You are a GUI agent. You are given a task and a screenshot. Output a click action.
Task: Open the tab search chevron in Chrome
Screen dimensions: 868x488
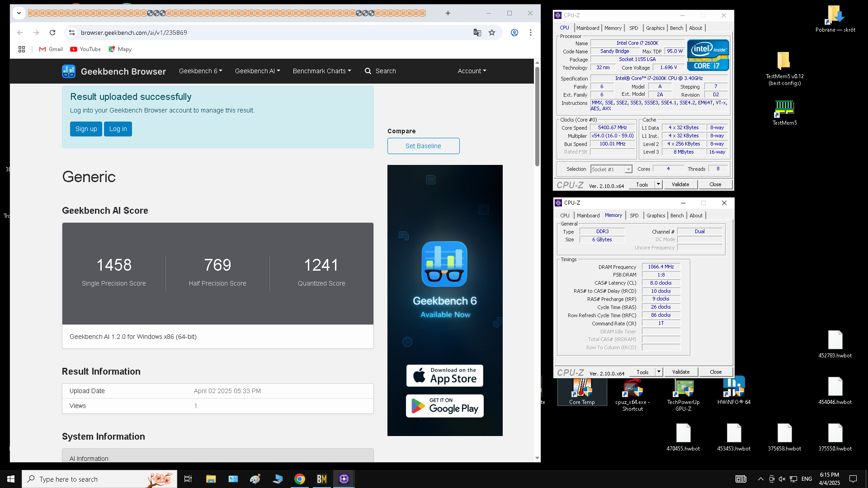pos(19,13)
